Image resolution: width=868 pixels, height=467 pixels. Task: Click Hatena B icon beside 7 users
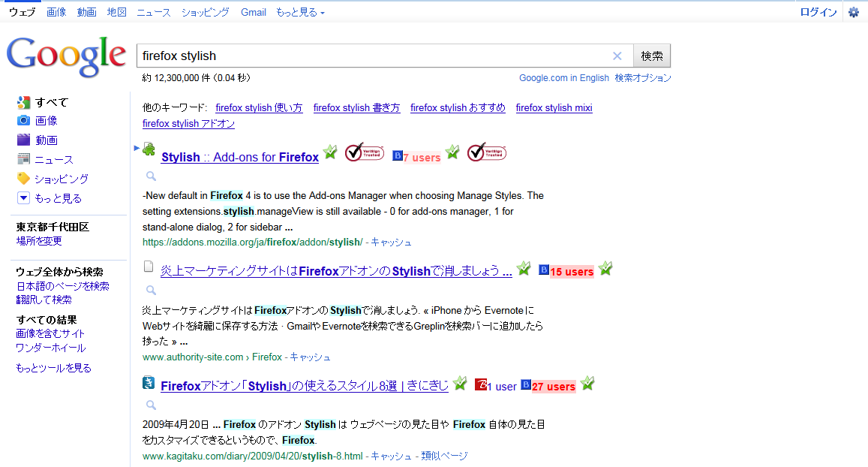tap(397, 155)
